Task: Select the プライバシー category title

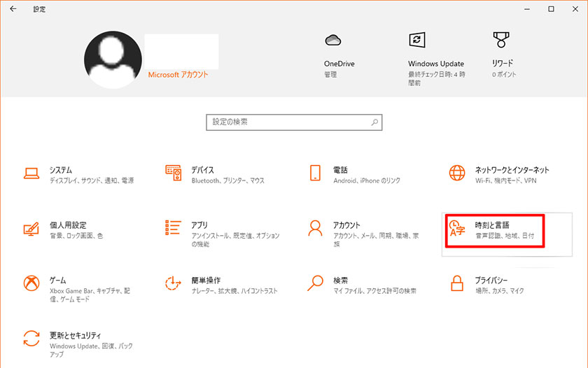Action: 491,281
